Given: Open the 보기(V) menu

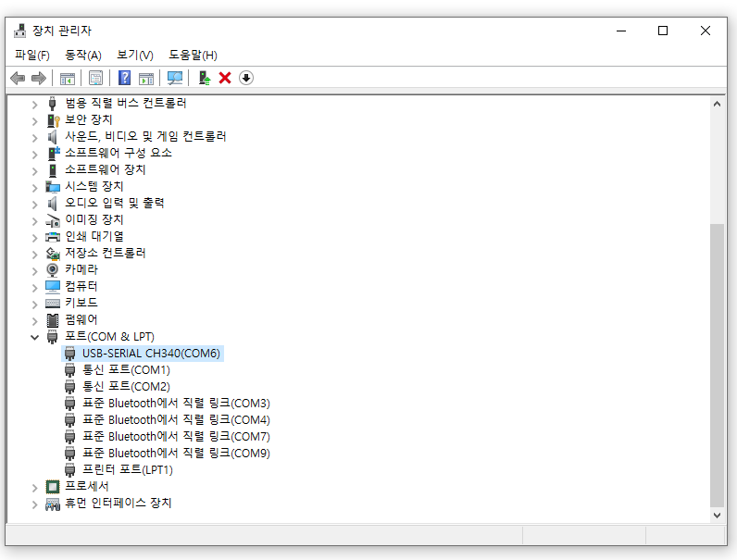Looking at the screenshot, I should (135, 55).
